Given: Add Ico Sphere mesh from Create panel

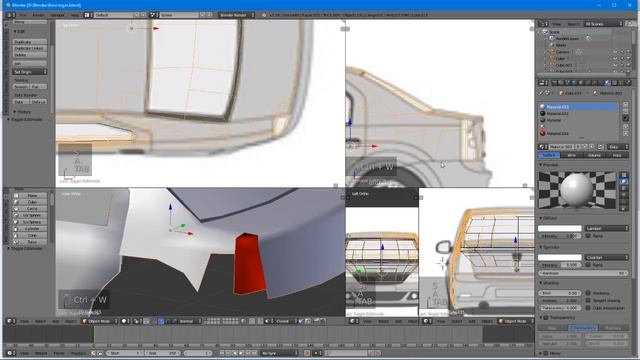Looking at the screenshot, I should [x=30, y=222].
